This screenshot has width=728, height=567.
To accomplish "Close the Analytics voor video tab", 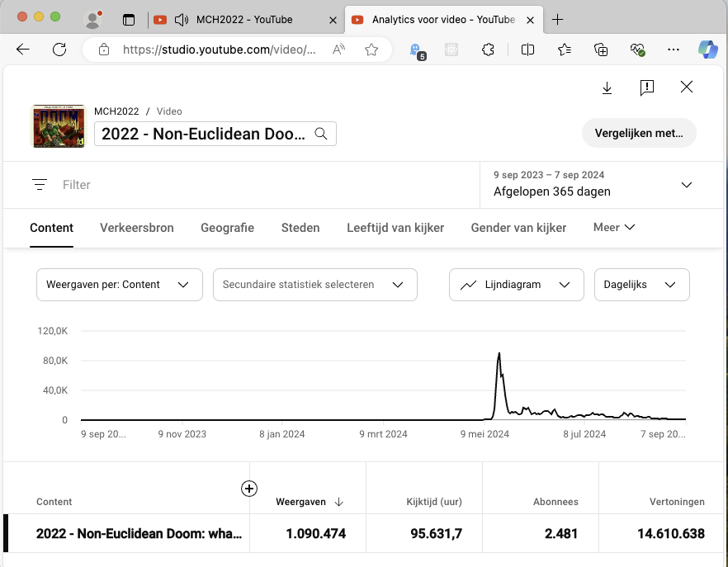I will click(530, 20).
